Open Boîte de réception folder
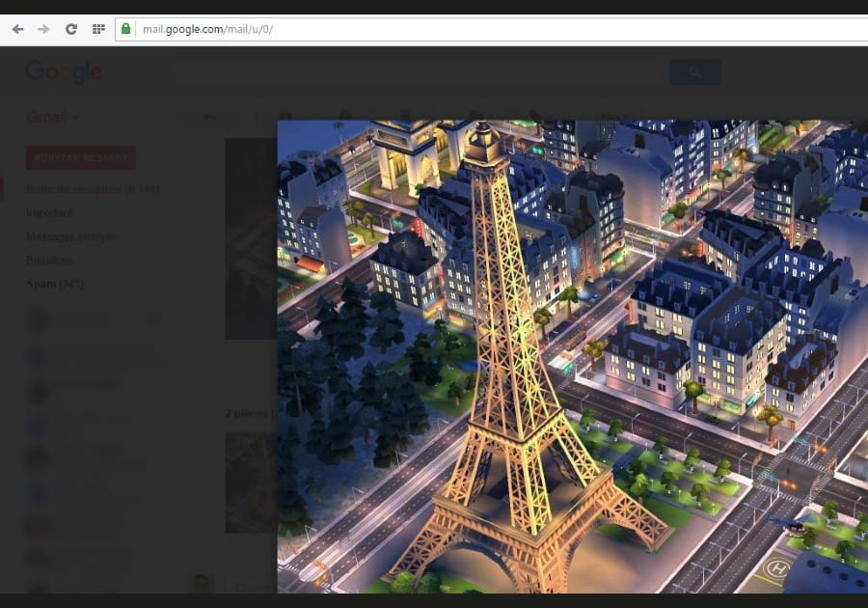The image size is (868, 608). (x=93, y=189)
